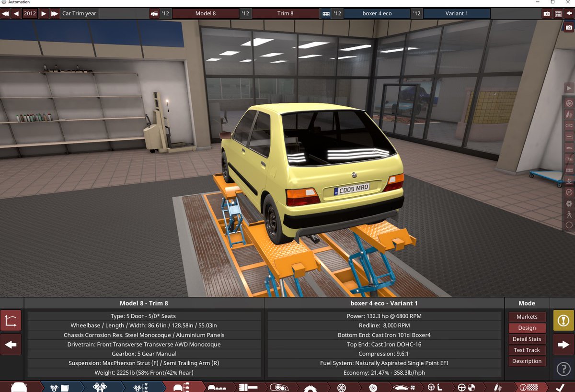The width and height of the screenshot is (575, 392).
Task: Open Detail Stats mode
Action: tap(527, 339)
